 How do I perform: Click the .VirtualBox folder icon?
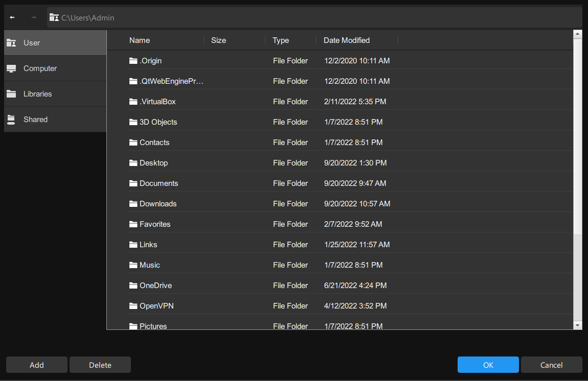pyautogui.click(x=133, y=102)
